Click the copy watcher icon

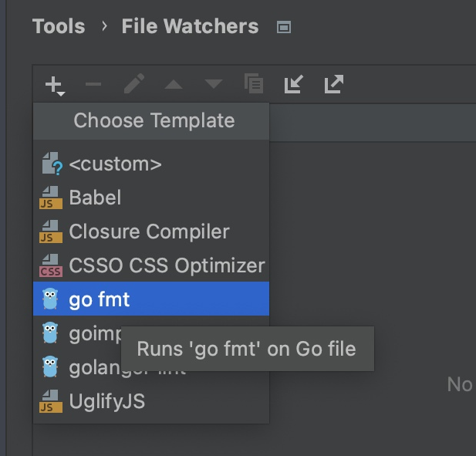point(254,84)
